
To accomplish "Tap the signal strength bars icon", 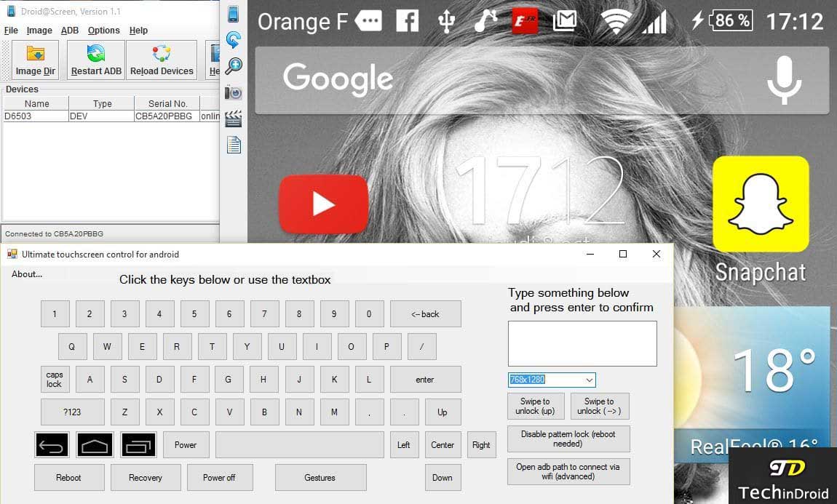I will point(654,21).
